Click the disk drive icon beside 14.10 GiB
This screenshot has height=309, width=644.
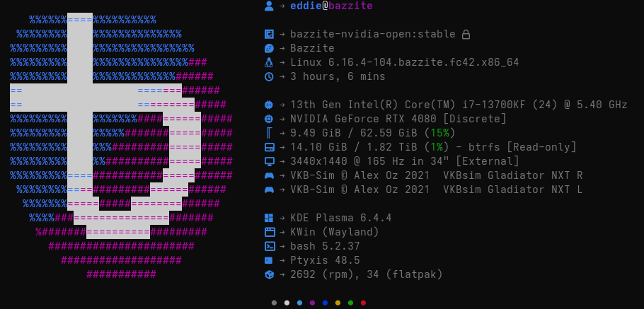coord(269,147)
